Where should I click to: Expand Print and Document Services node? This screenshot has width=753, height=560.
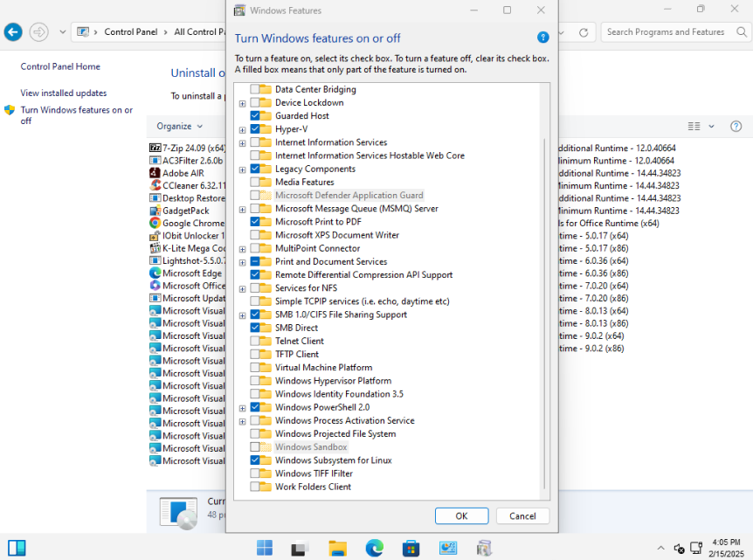243,262
